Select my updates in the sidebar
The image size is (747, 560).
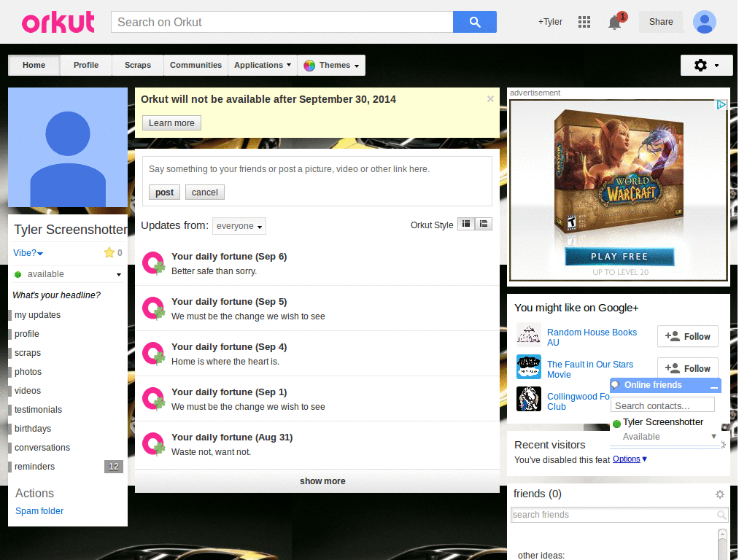click(x=38, y=315)
